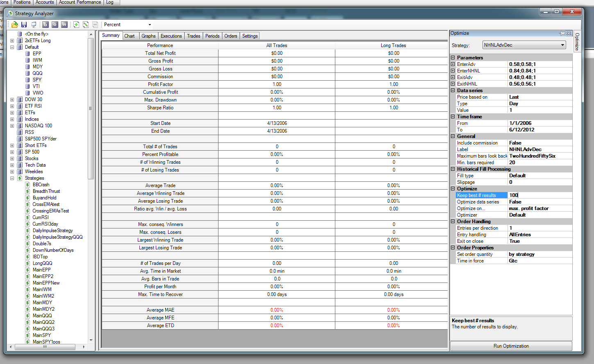
Task: Click the instrument tree scroll up arrow
Action: point(91,34)
